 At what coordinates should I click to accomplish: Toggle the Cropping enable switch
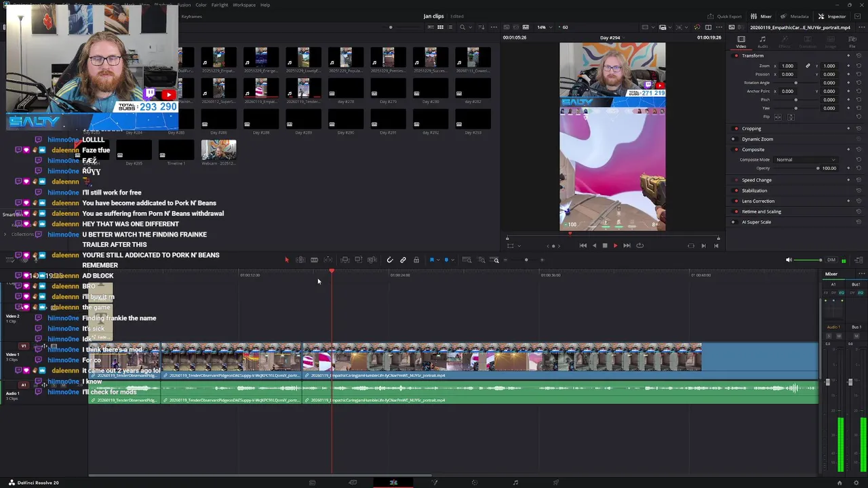pyautogui.click(x=736, y=129)
